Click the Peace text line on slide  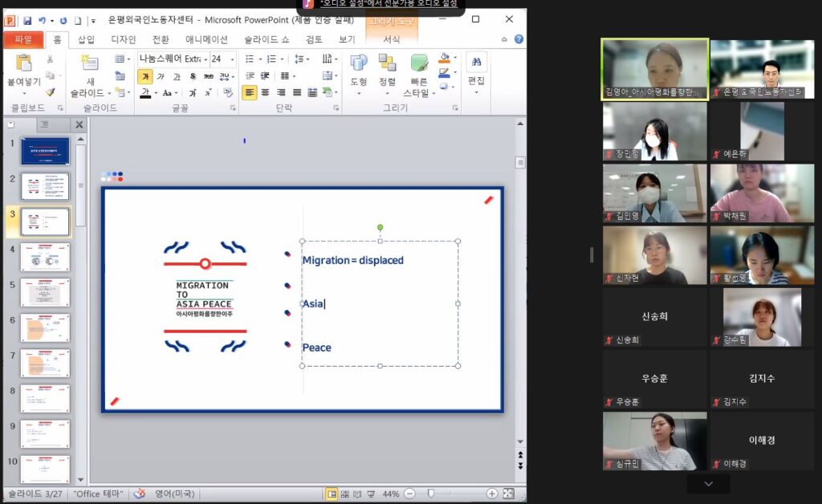click(x=316, y=348)
